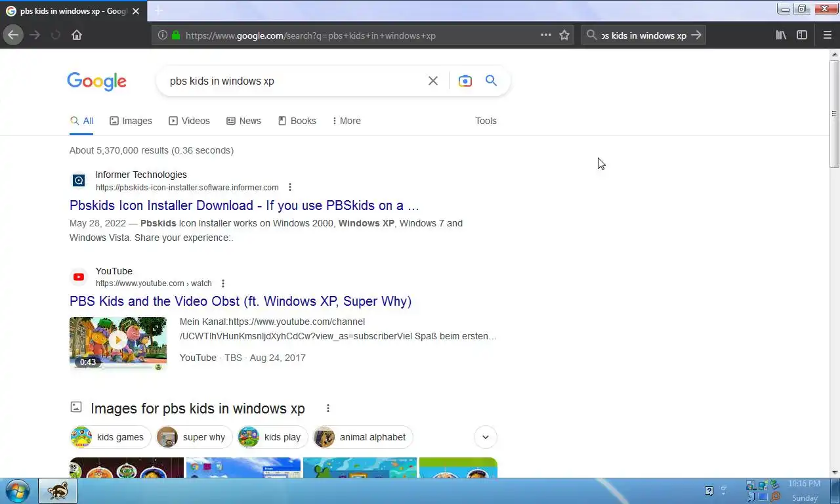Image resolution: width=840 pixels, height=504 pixels.
Task: Click into the Google search input field
Action: point(295,81)
